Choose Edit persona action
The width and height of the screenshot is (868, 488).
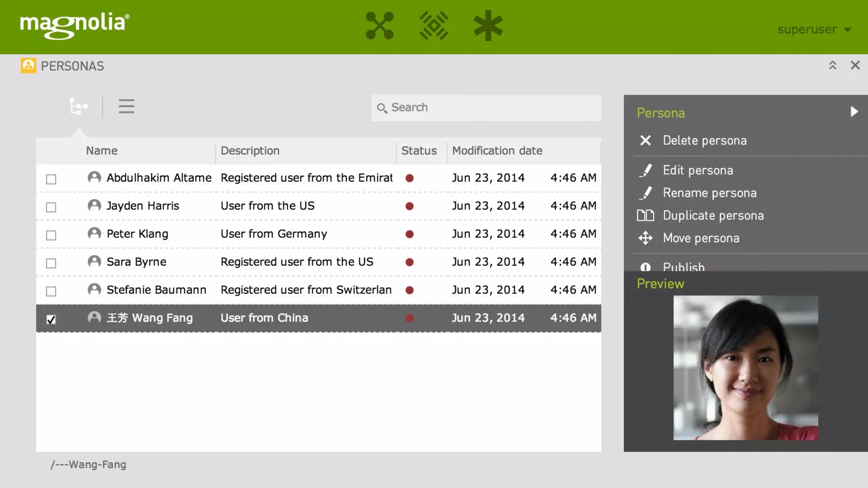coord(698,170)
